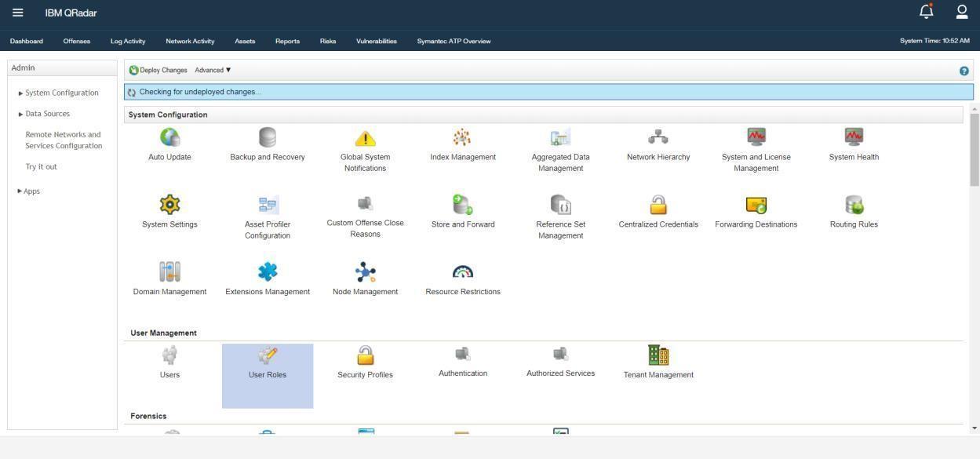Open Resource Restrictions
980x459 pixels.
[x=463, y=280]
